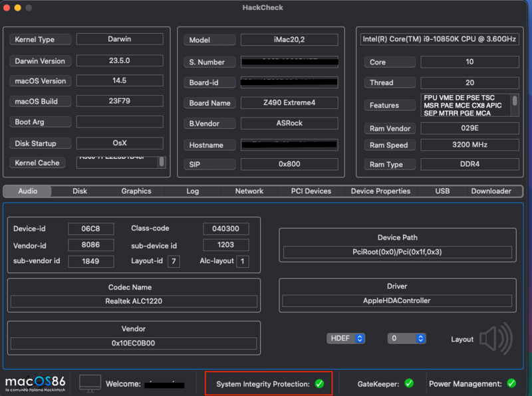Click the Board Name button showing Z490 Extreme4

click(x=289, y=103)
